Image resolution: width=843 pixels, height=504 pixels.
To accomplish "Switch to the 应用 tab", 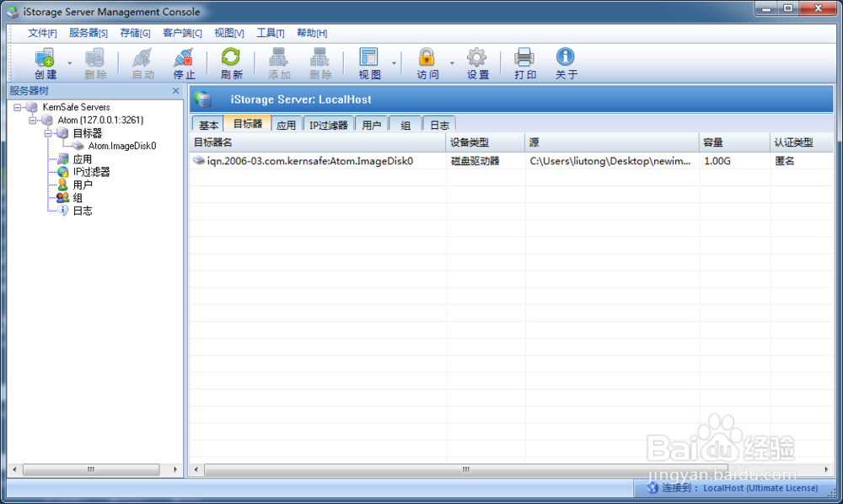I will [x=286, y=125].
